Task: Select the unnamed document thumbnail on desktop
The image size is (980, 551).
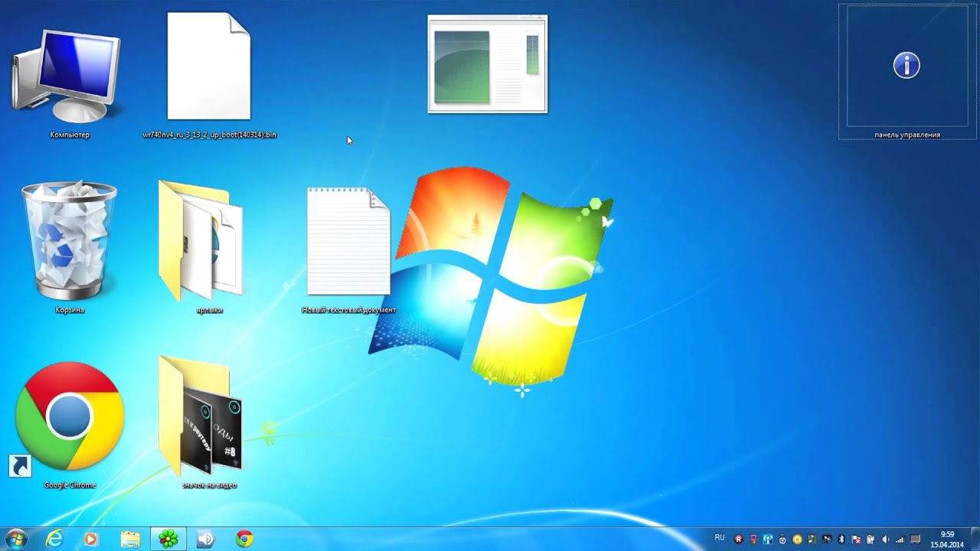Action: (x=488, y=64)
